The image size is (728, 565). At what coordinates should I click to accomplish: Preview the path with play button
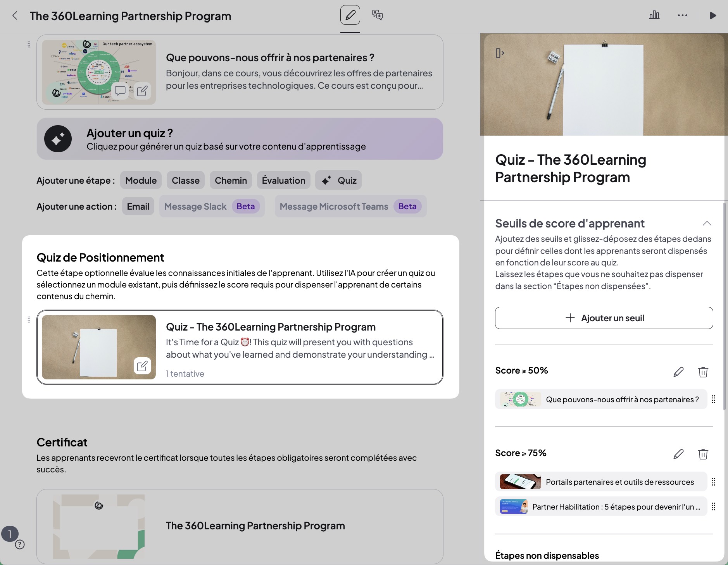coord(713,16)
